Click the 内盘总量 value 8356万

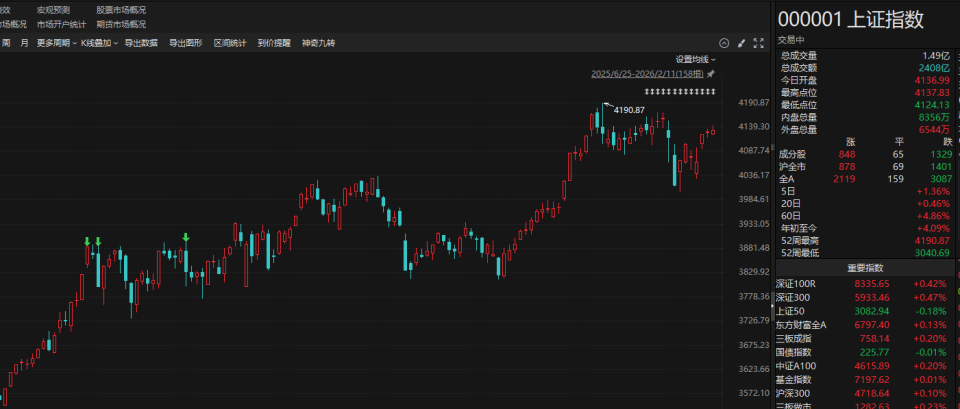[934, 117]
